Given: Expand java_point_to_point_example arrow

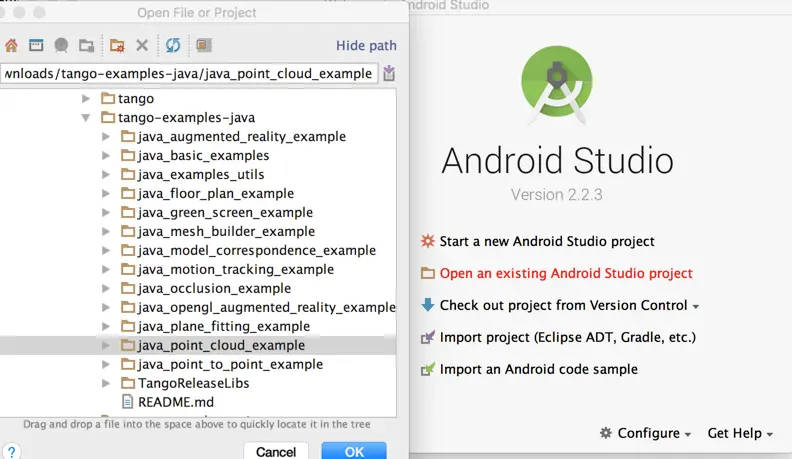Looking at the screenshot, I should point(106,364).
